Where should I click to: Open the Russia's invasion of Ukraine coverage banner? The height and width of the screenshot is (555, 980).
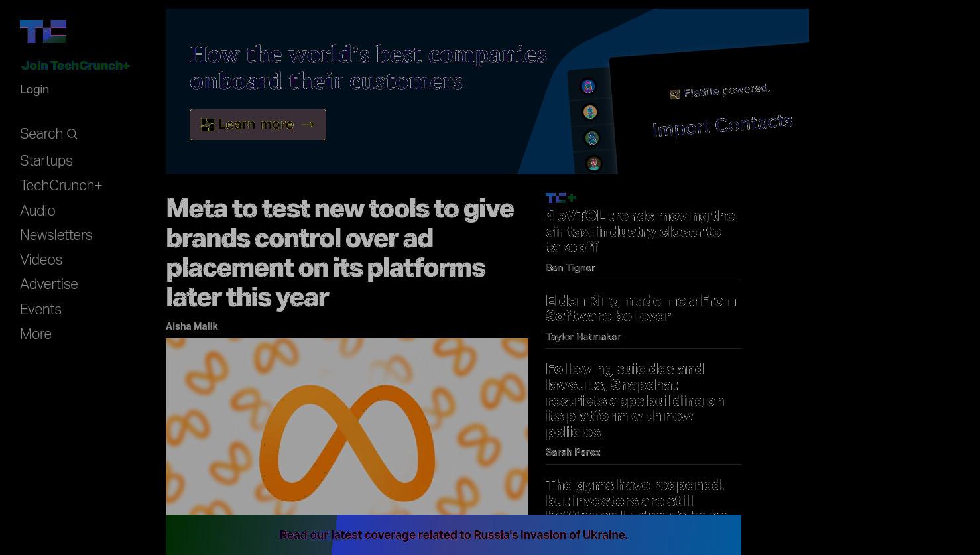pyautogui.click(x=454, y=535)
